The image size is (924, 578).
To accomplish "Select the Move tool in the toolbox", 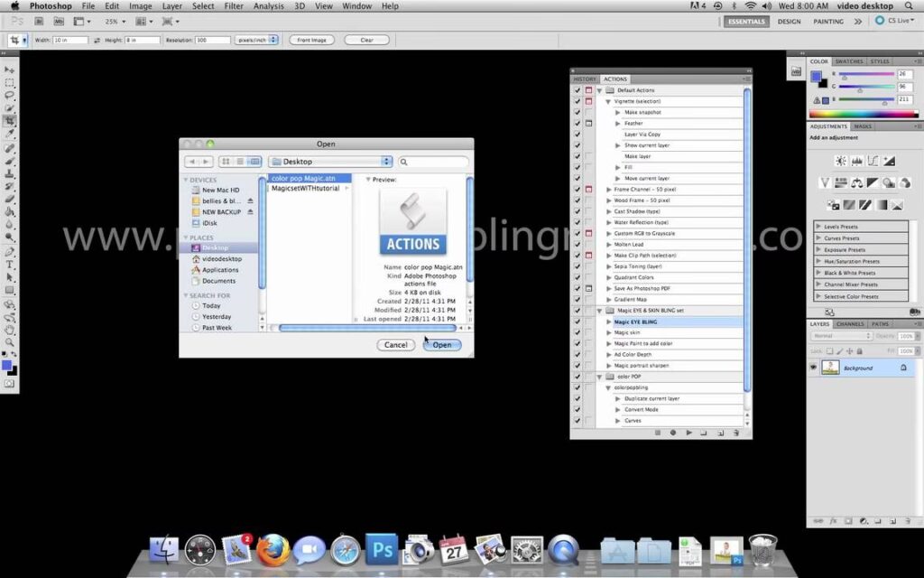I will (10, 70).
